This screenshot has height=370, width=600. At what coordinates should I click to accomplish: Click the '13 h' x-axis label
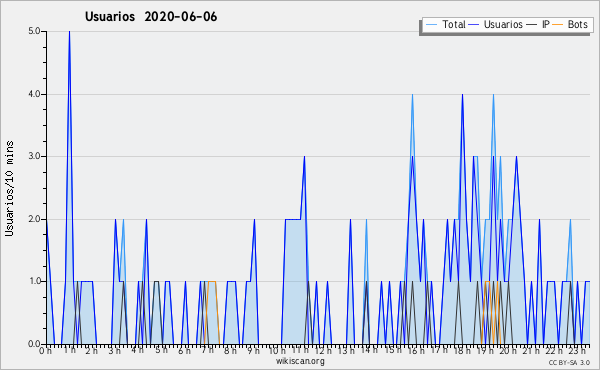346,350
